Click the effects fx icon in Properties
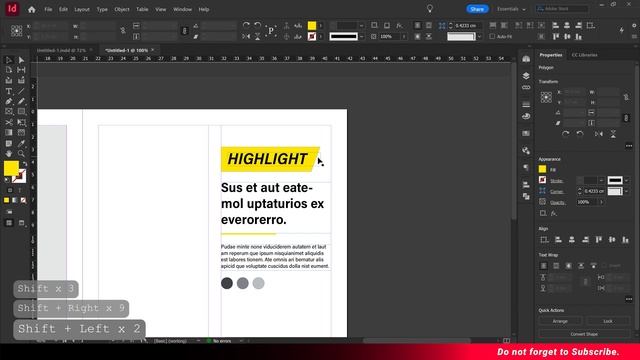The width and height of the screenshot is (640, 360). tap(554, 213)
